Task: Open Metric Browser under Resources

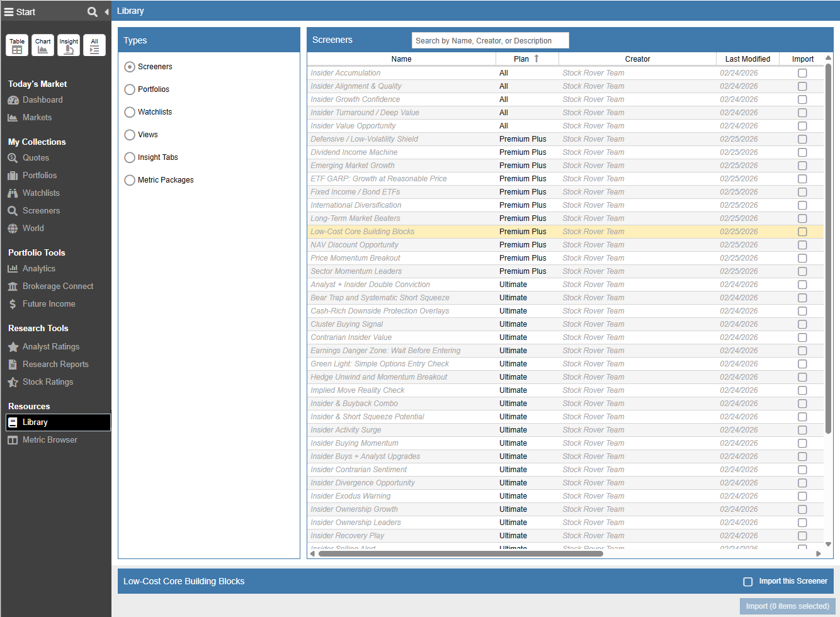Action: click(x=50, y=440)
